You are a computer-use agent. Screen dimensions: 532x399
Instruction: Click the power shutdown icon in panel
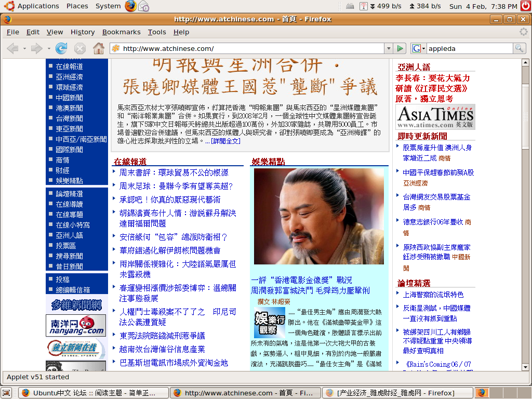(x=526, y=6)
